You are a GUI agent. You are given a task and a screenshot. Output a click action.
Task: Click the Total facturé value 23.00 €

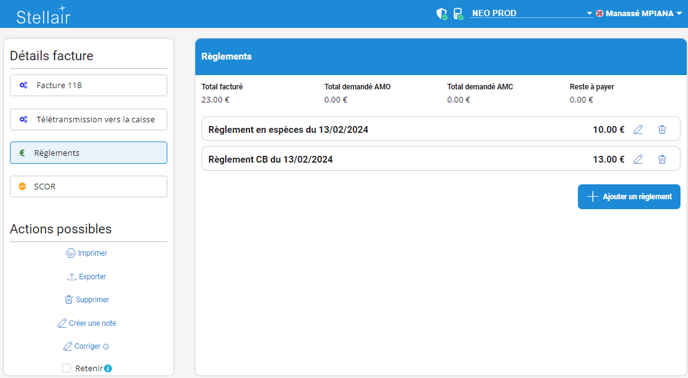pyautogui.click(x=215, y=100)
